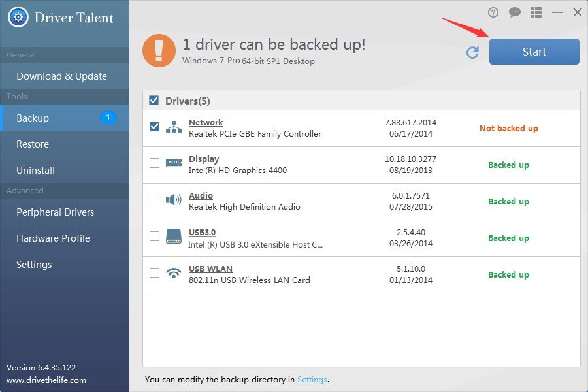Click the 'Not backed up' status
The image size is (588, 392).
click(x=508, y=128)
